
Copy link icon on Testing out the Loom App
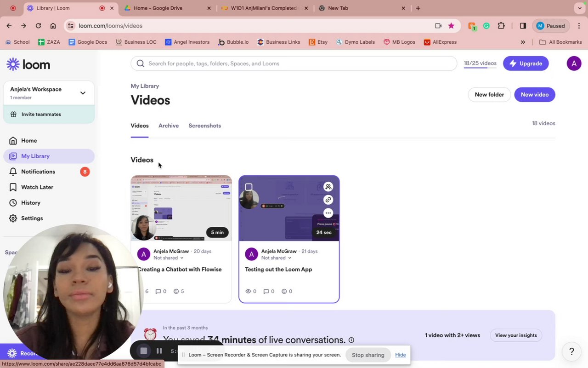(x=328, y=200)
